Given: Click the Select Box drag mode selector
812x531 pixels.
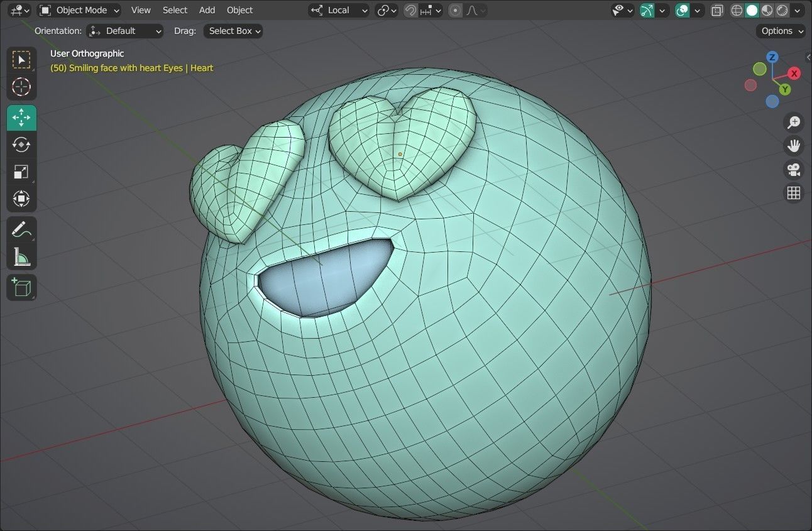Looking at the screenshot, I should pos(233,31).
